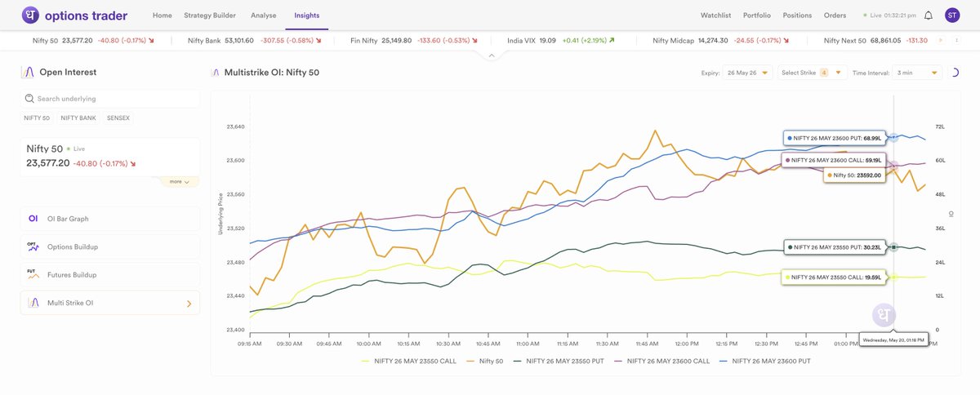Collapse the ticker bar with the up chevron
This screenshot has height=395, width=980.
point(490,56)
